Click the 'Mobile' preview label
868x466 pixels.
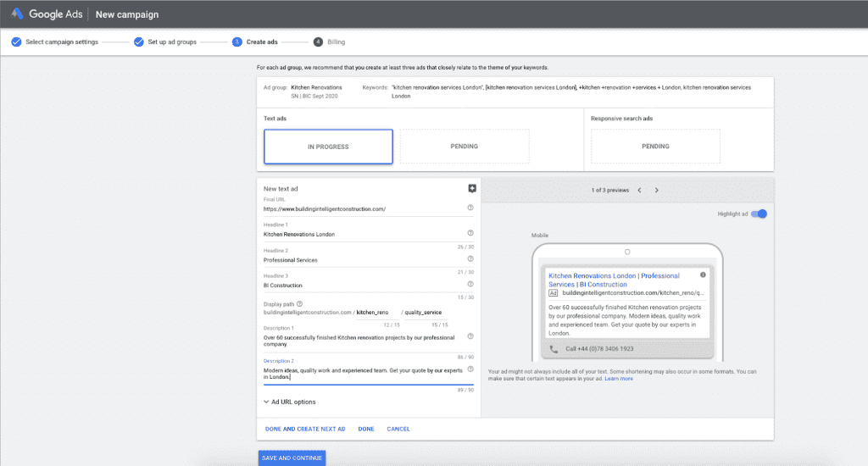(x=540, y=236)
